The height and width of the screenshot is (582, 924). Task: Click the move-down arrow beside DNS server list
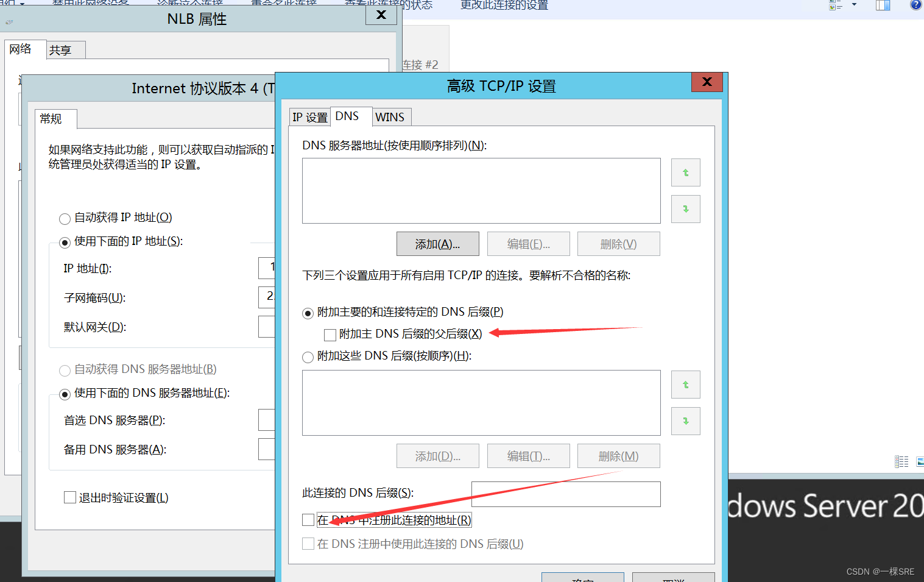pyautogui.click(x=685, y=208)
